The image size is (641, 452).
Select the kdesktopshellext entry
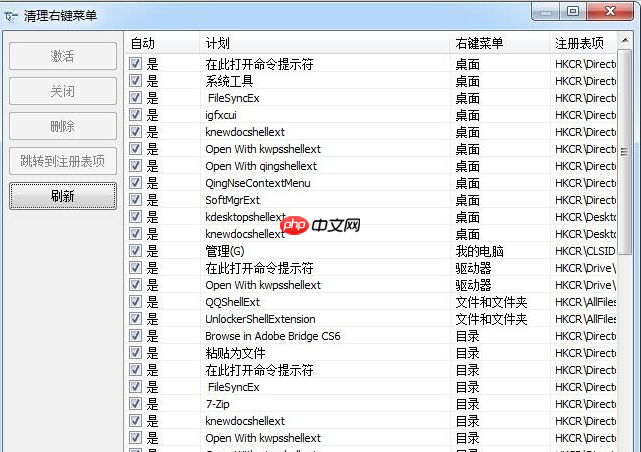pyautogui.click(x=245, y=217)
